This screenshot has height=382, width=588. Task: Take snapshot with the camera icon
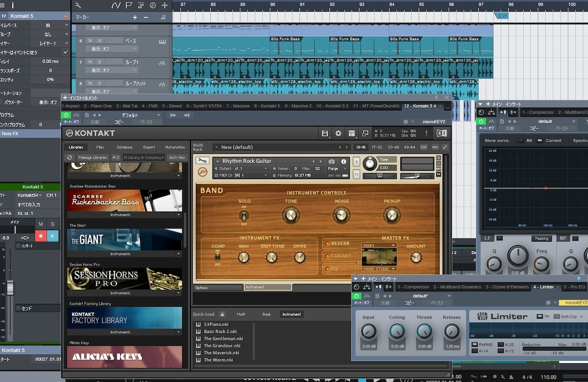[x=332, y=162]
